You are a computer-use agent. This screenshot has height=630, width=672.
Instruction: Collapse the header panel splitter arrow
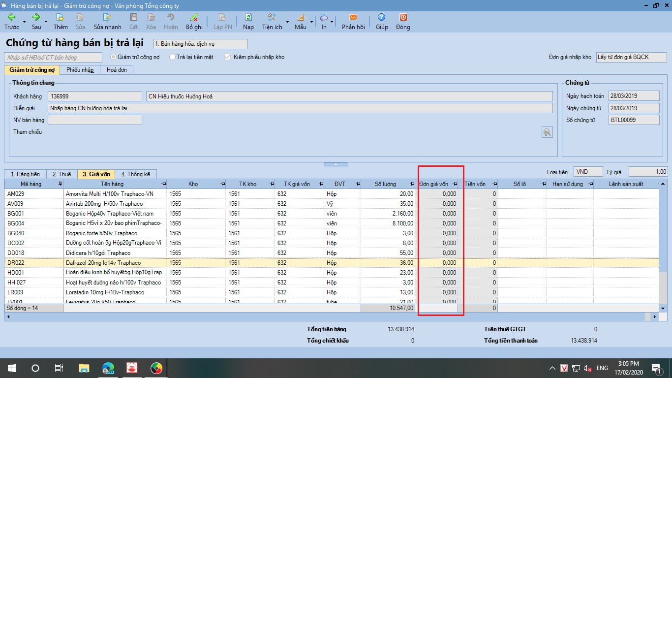tap(336, 164)
